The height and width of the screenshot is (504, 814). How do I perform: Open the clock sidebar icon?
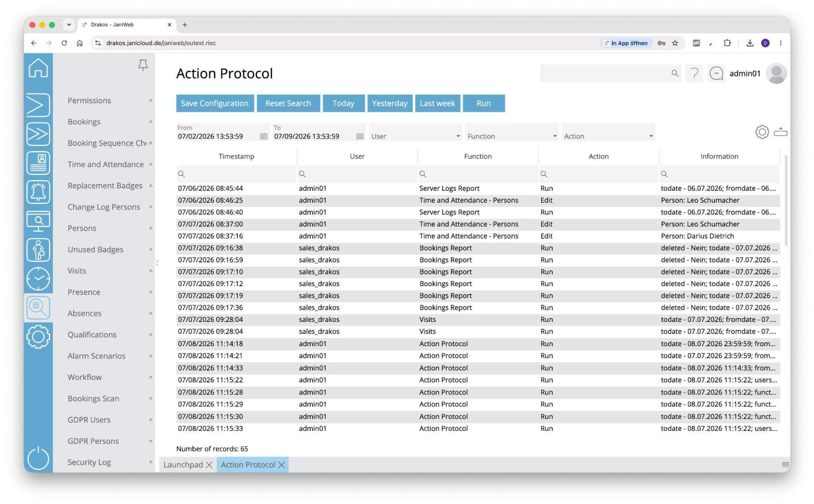pos(38,279)
